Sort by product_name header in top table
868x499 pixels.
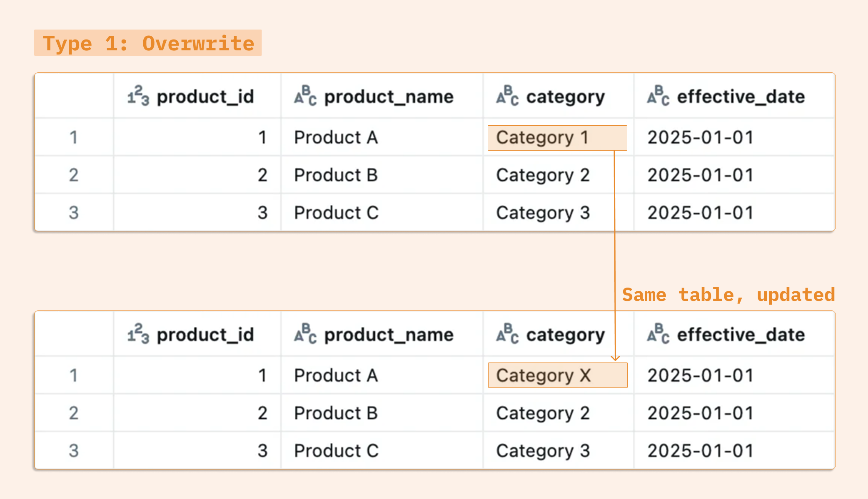click(x=389, y=97)
